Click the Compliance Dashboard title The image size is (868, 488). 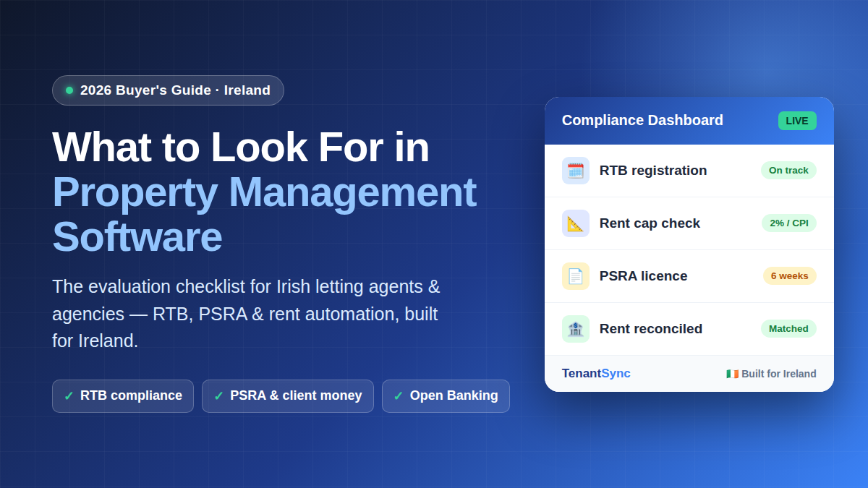[x=642, y=121]
